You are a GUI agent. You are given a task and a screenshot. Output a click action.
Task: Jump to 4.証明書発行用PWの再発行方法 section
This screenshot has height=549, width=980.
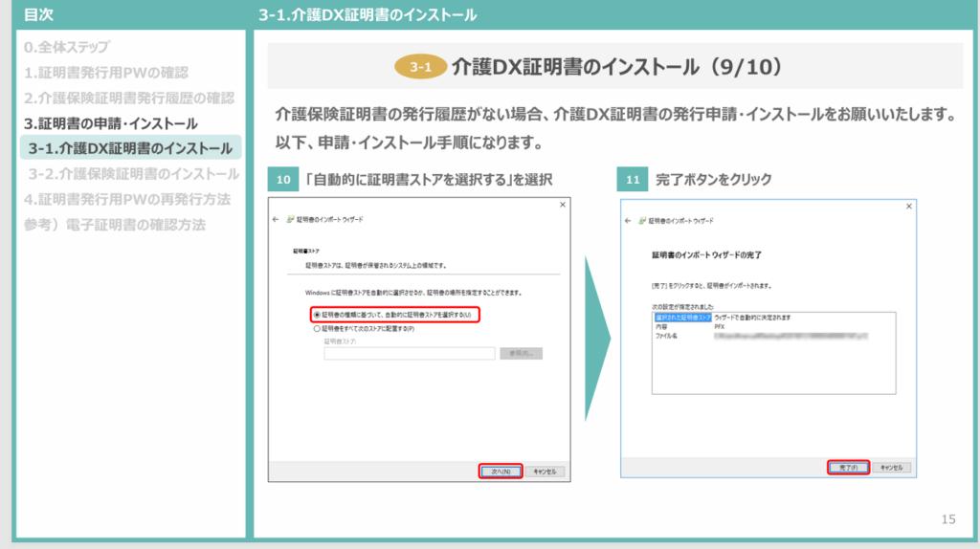pos(127,199)
